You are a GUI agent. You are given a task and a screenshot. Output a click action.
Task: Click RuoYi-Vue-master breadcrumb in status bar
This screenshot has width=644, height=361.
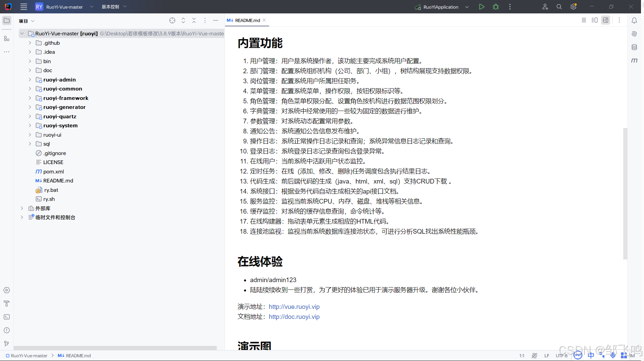point(27,356)
